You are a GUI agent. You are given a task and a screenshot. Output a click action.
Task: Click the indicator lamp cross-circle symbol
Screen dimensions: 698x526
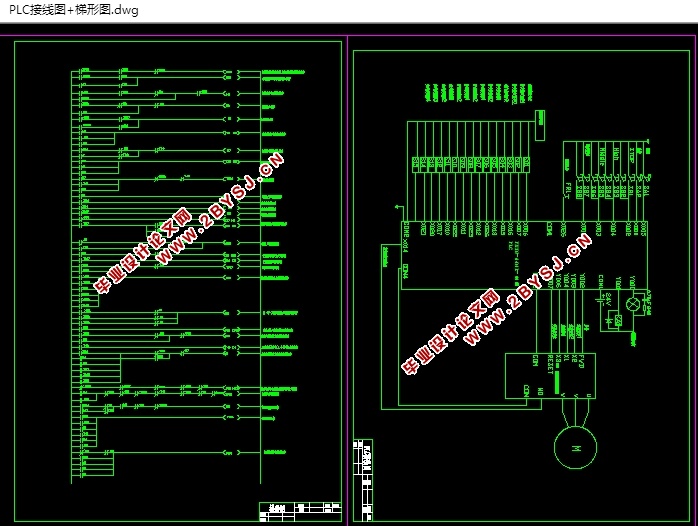[633, 304]
